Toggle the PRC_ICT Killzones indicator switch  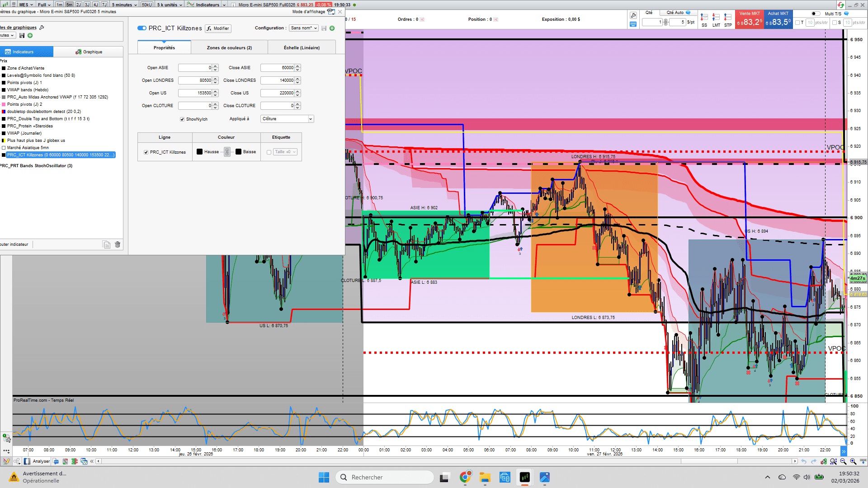coord(142,28)
